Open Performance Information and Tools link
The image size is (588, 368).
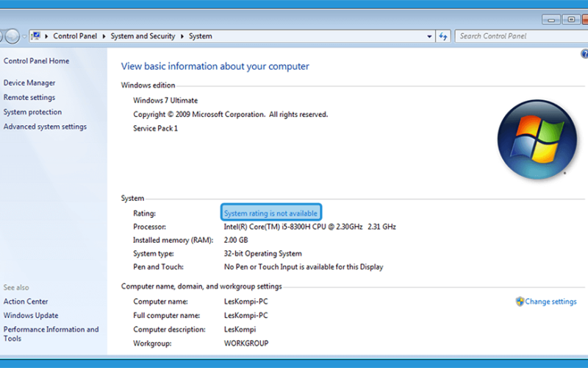click(51, 334)
